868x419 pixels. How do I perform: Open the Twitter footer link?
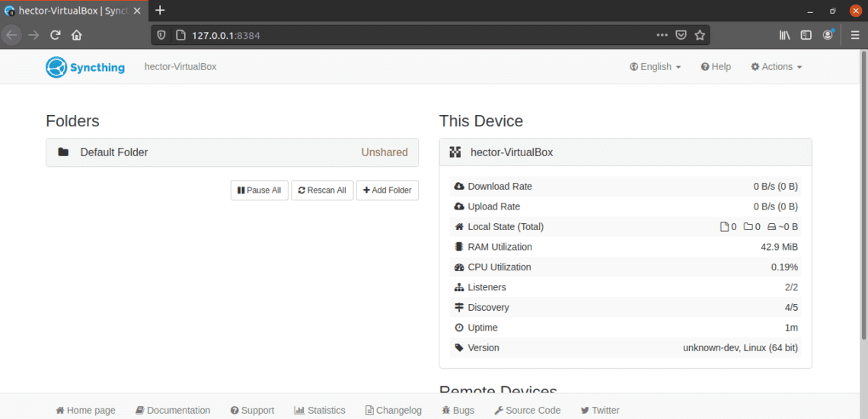click(x=600, y=410)
